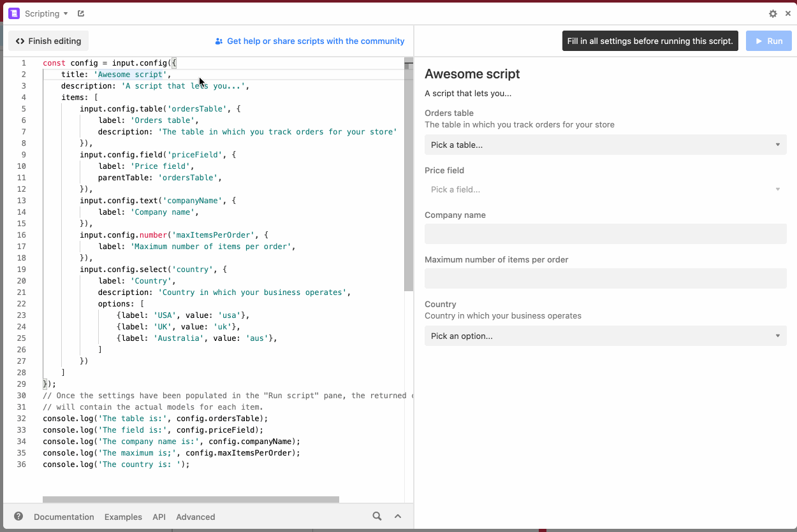Click the editor vertical scrollbar
The image size is (797, 532).
coord(409,176)
